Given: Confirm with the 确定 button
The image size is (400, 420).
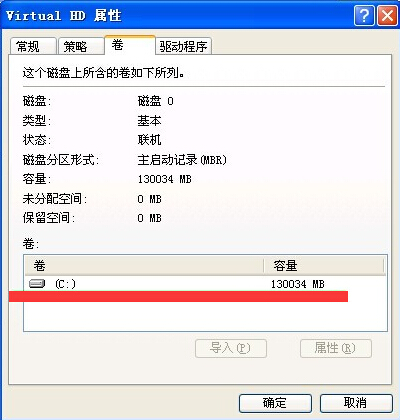Looking at the screenshot, I should 275,403.
